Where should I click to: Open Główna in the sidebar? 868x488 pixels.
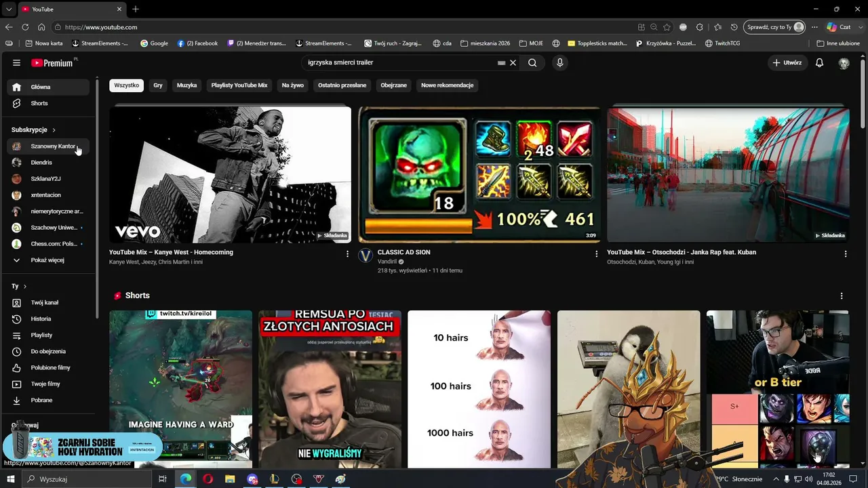click(48, 87)
